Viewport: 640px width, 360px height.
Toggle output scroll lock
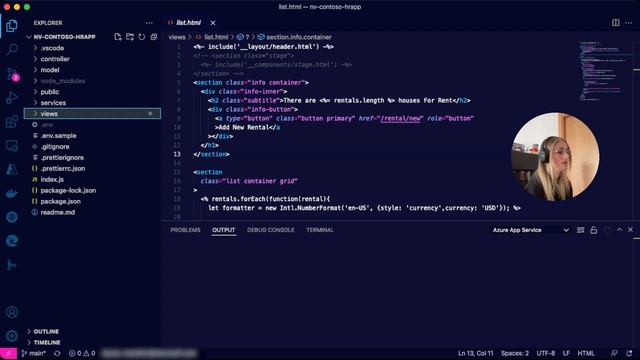pos(593,230)
